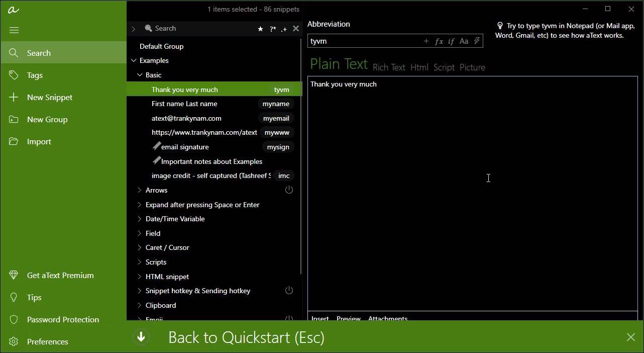Open Password Protection settings

click(x=63, y=319)
